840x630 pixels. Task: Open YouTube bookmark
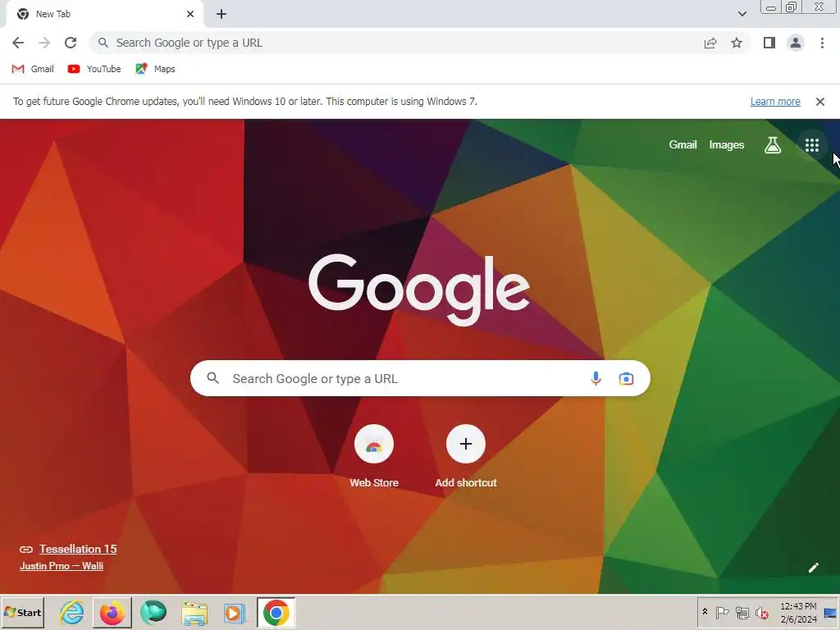[94, 69]
